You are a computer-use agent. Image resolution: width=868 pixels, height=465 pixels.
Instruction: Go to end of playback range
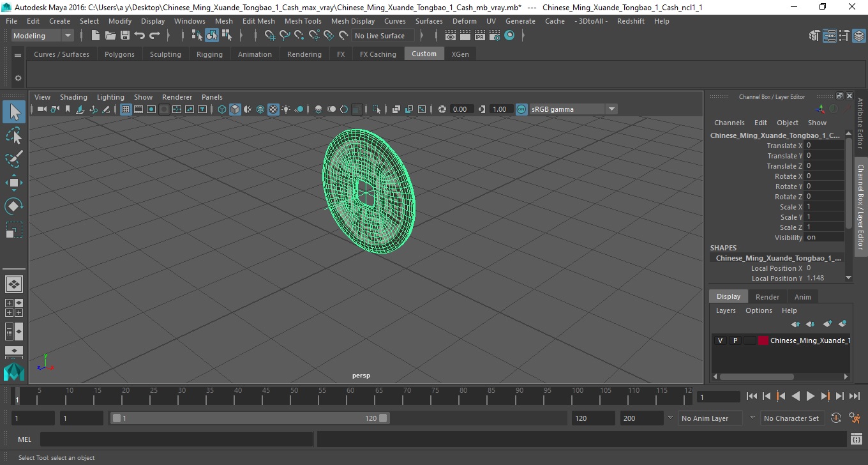(854, 397)
